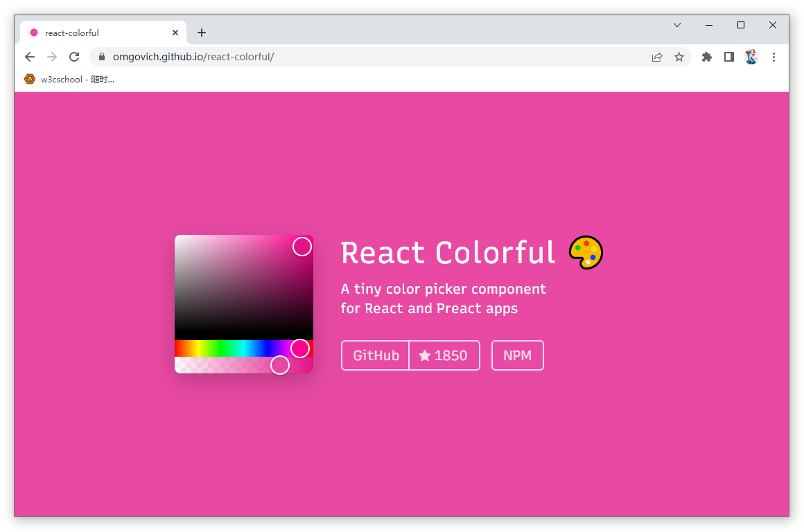This screenshot has width=804, height=532.
Task: Click the site lock icon
Action: tap(102, 57)
